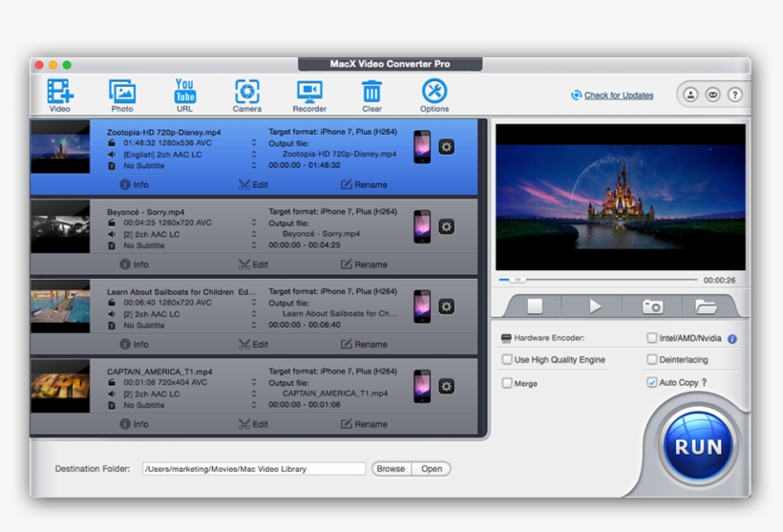This screenshot has height=532, width=783.
Task: Clear the video list with trash icon
Action: point(371,95)
